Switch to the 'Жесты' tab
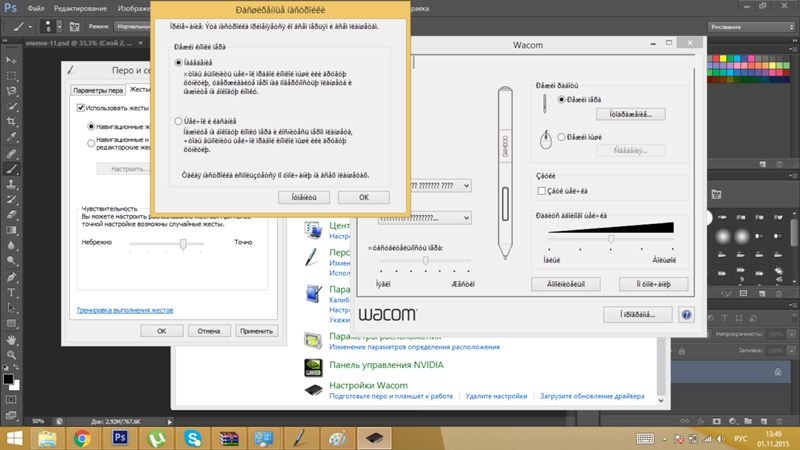This screenshot has width=800, height=450. 138,89
